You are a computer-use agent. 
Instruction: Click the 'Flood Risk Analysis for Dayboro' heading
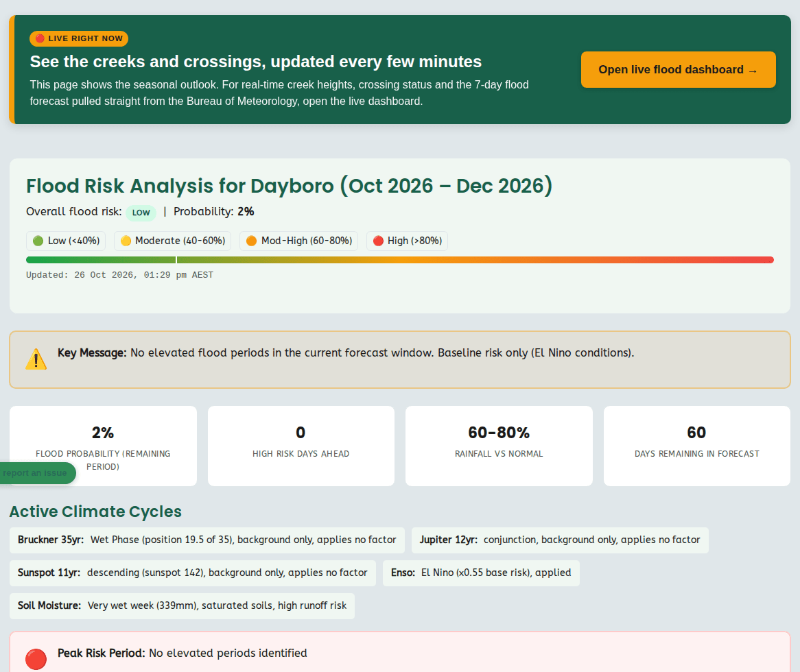tap(289, 186)
